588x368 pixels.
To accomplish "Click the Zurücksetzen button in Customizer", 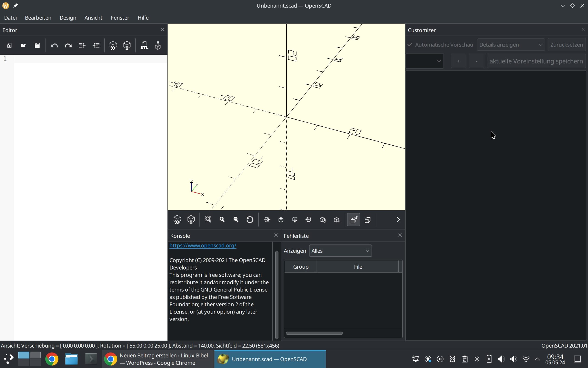I will click(566, 45).
